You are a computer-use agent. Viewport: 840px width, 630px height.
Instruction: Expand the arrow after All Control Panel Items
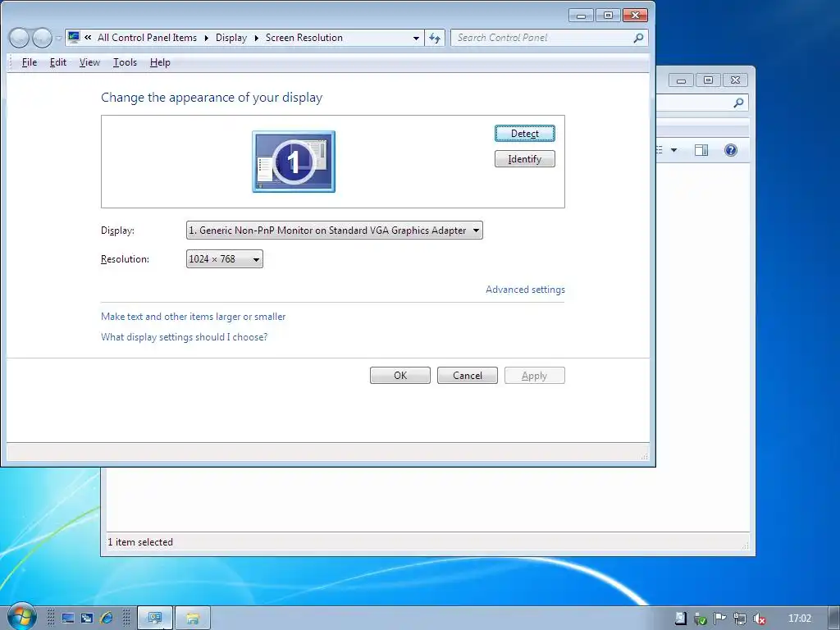[206, 38]
